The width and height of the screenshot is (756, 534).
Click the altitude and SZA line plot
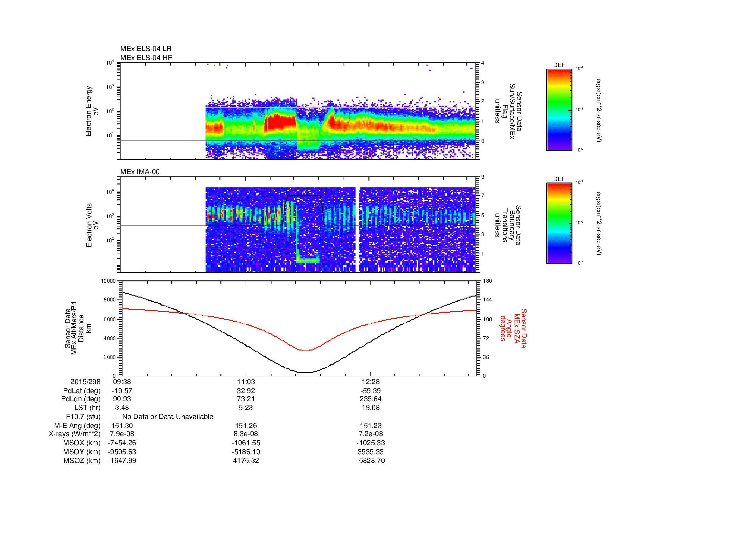299,328
